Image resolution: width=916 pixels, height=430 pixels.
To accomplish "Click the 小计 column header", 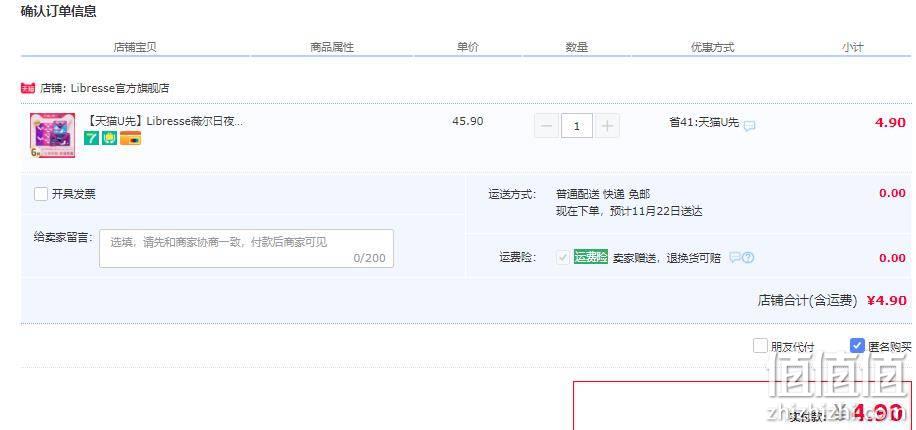I will [852, 47].
